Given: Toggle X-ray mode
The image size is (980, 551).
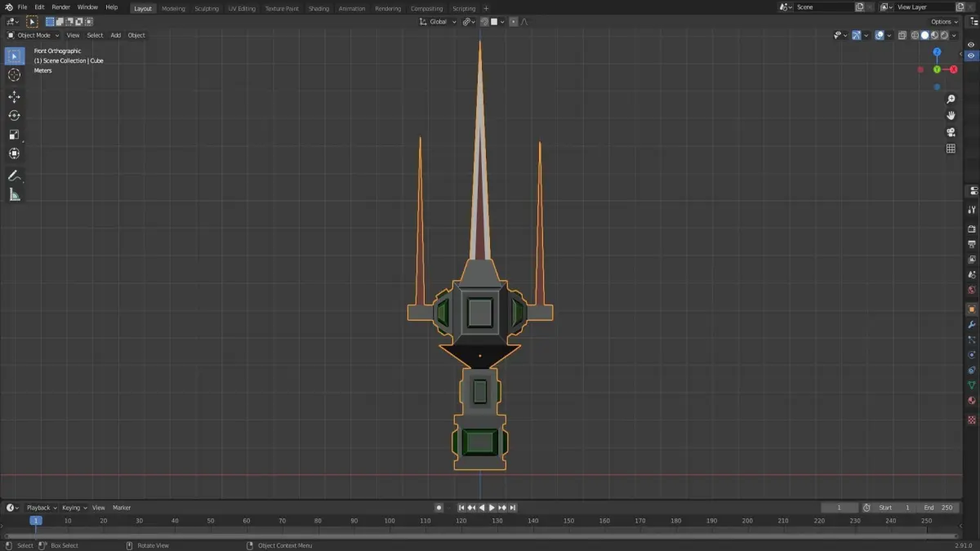Looking at the screenshot, I should [902, 35].
